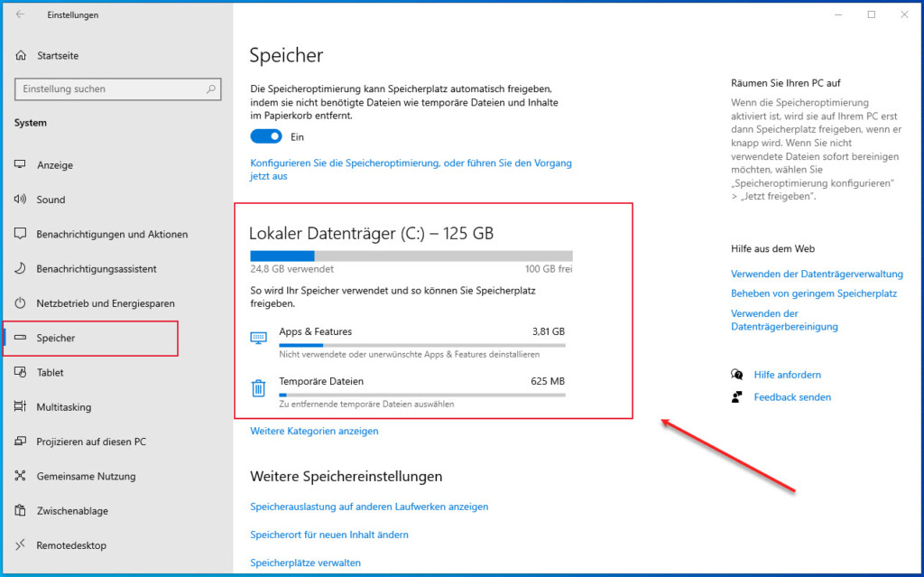The height and width of the screenshot is (577, 924).
Task: Click the C: drive usage bar
Action: point(411,254)
